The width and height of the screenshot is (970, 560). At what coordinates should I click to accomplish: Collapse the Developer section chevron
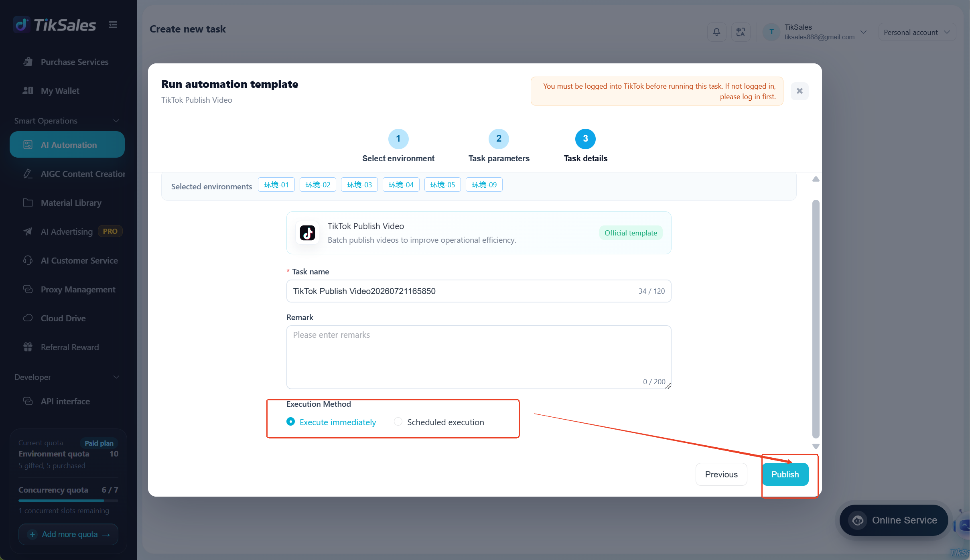pos(116,377)
